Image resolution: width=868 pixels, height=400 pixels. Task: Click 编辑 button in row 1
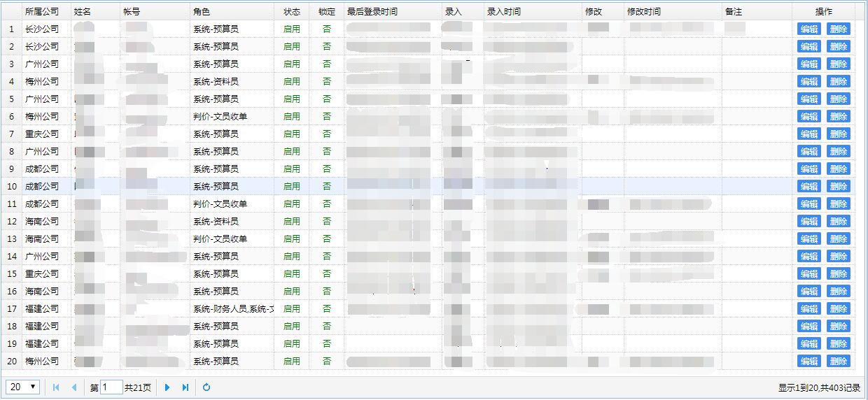[x=809, y=29]
